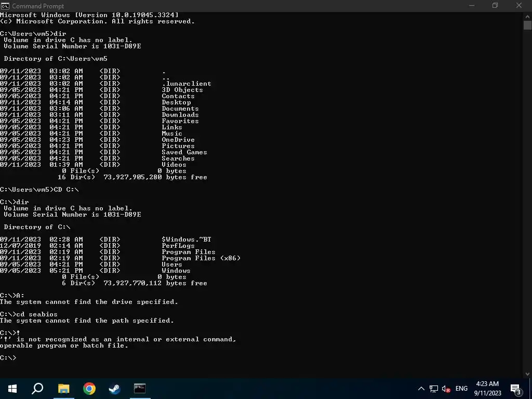The width and height of the screenshot is (532, 399).
Task: Open the taskbar Search icon
Action: [37, 389]
